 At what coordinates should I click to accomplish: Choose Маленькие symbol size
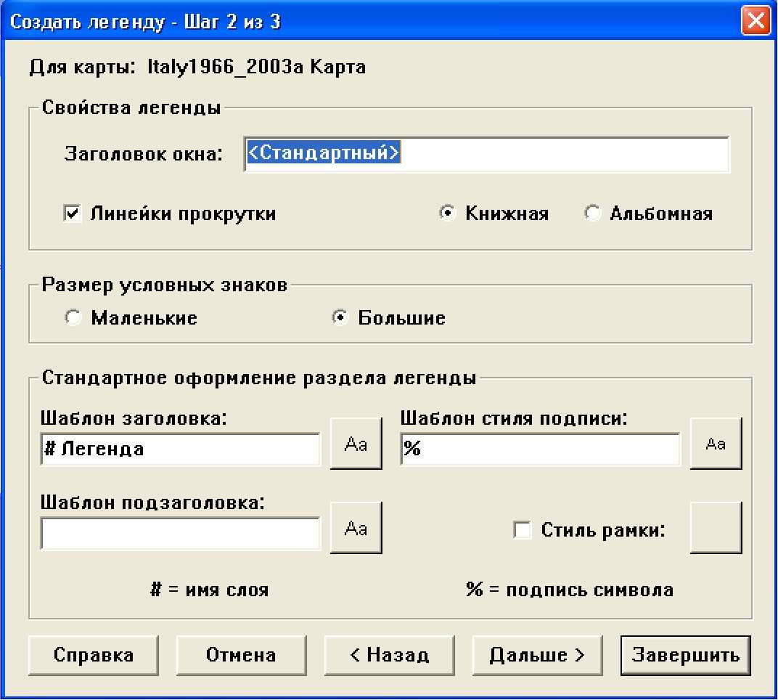coord(72,318)
